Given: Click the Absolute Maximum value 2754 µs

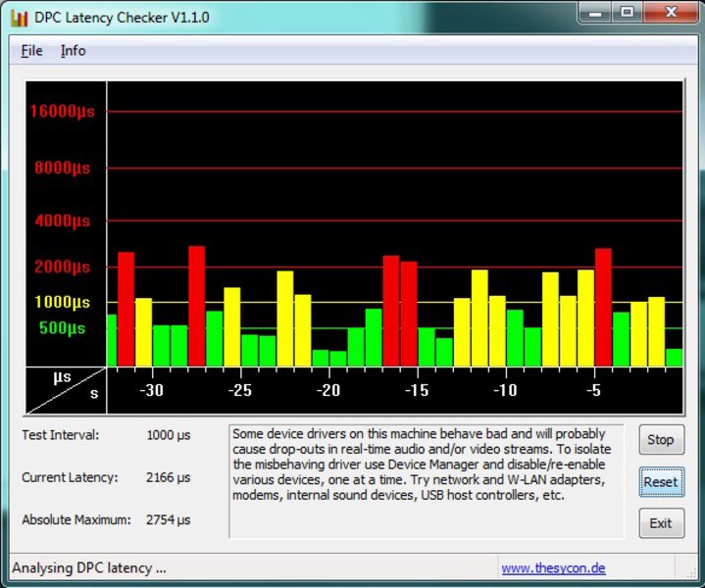Looking at the screenshot, I should (x=168, y=519).
